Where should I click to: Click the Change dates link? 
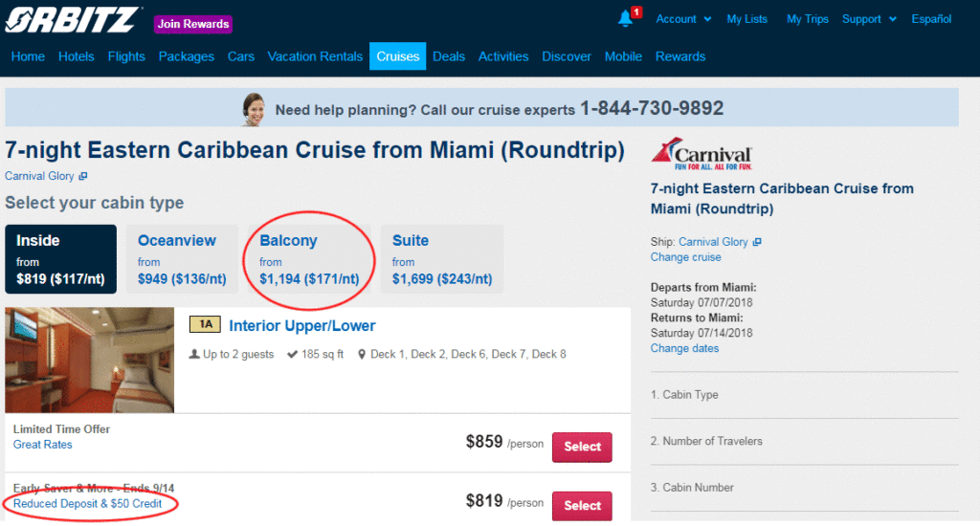point(684,348)
